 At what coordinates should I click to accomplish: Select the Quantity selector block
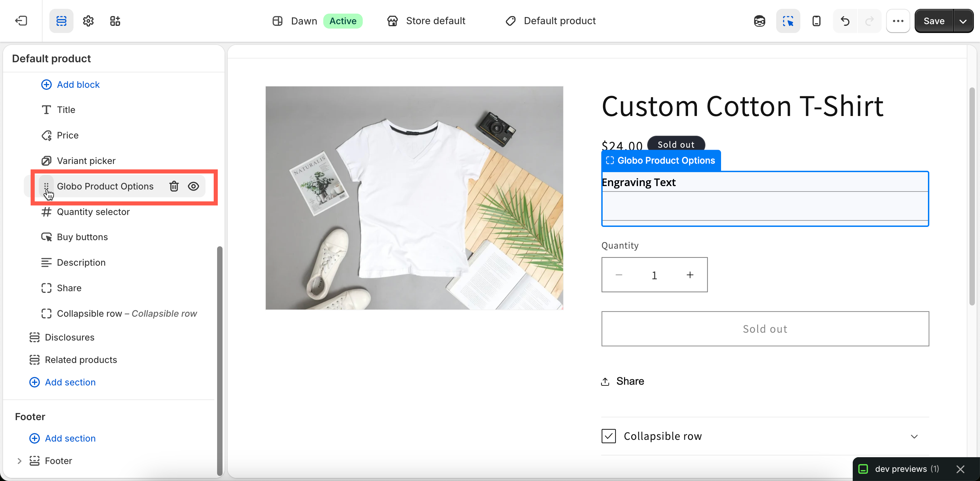[x=85, y=212]
